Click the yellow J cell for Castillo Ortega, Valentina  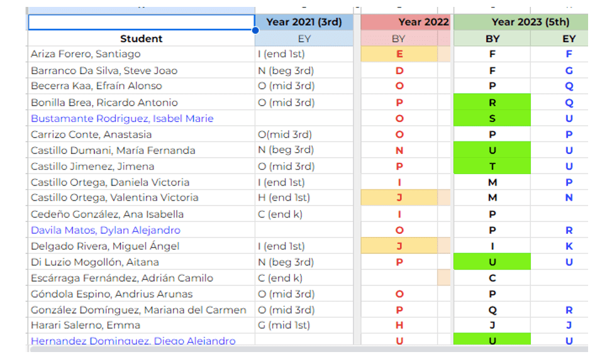399,197
